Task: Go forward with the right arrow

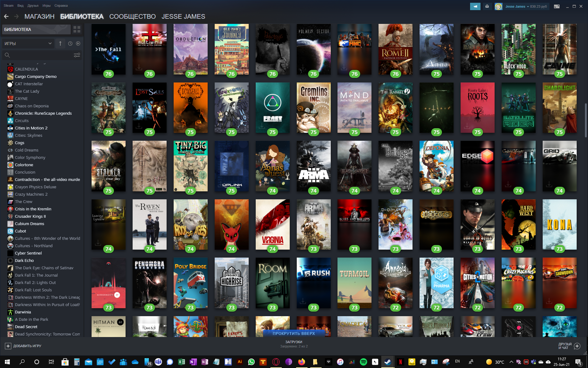Action: tap(17, 17)
